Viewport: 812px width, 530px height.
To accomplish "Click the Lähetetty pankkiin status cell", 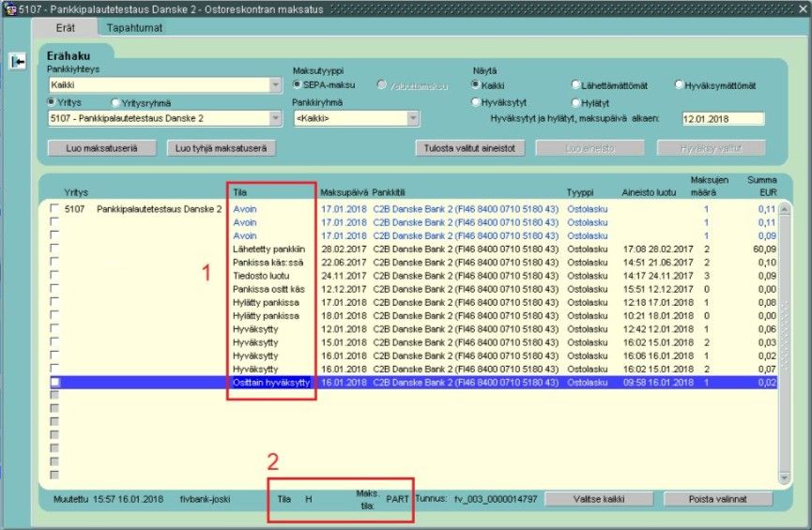I will pos(268,250).
